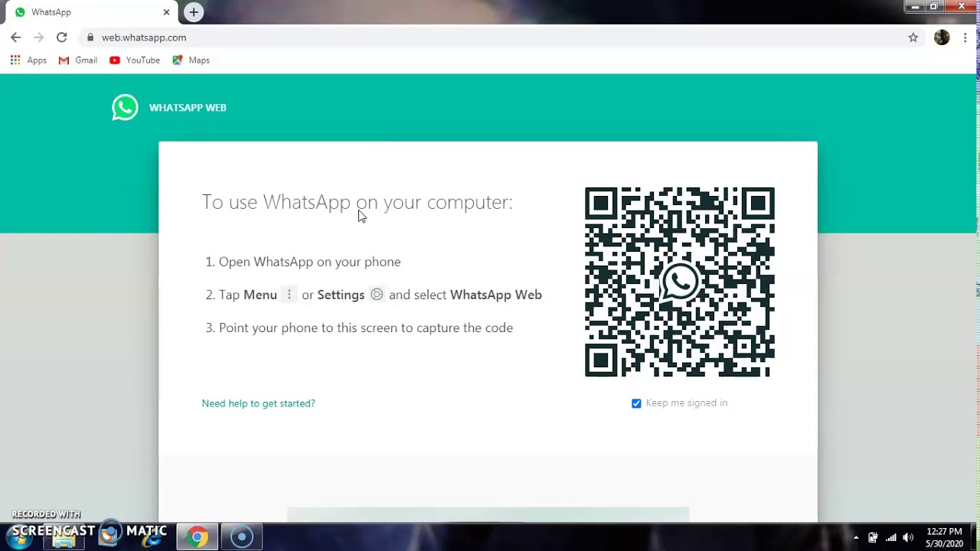Open the Maps bookmark
This screenshot has width=980, height=551.
[191, 60]
